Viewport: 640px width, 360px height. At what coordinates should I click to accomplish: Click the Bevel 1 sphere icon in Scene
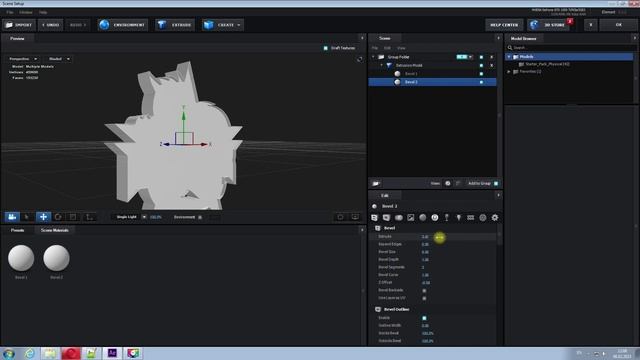397,74
